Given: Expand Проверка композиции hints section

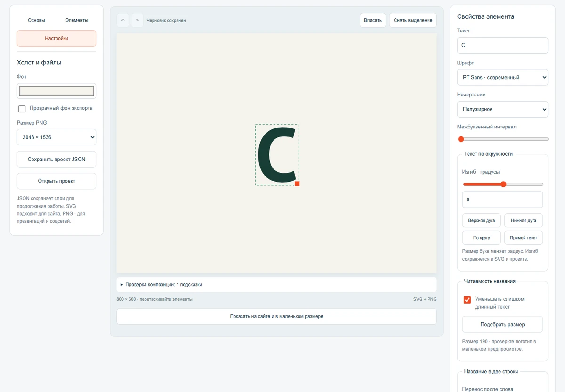Looking at the screenshot, I should point(276,285).
